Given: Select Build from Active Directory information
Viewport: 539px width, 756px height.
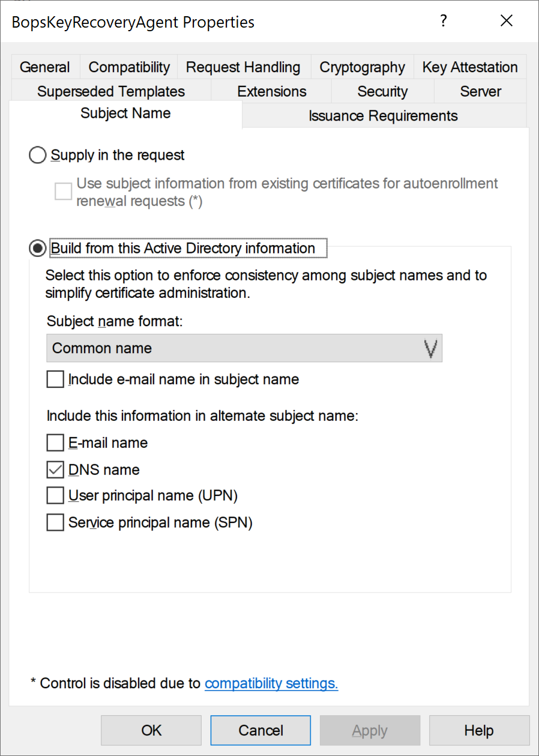Looking at the screenshot, I should 37,249.
